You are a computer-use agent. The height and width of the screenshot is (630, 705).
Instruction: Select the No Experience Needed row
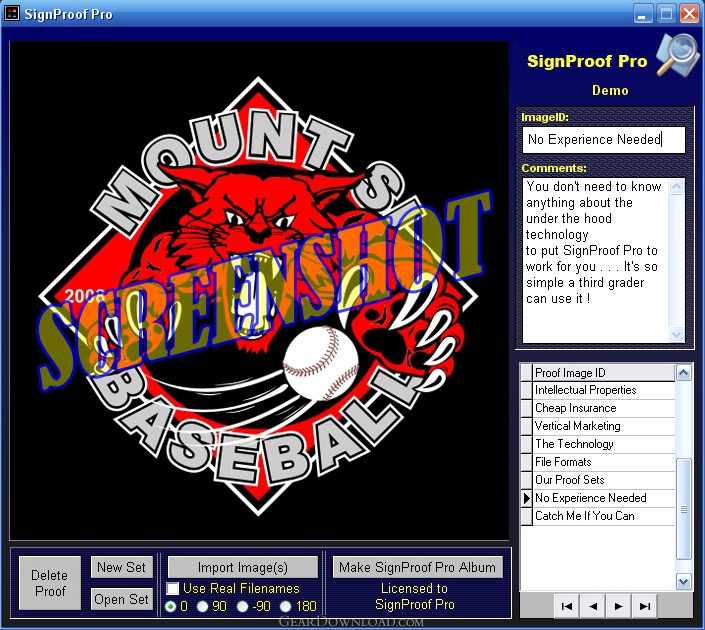tap(604, 498)
